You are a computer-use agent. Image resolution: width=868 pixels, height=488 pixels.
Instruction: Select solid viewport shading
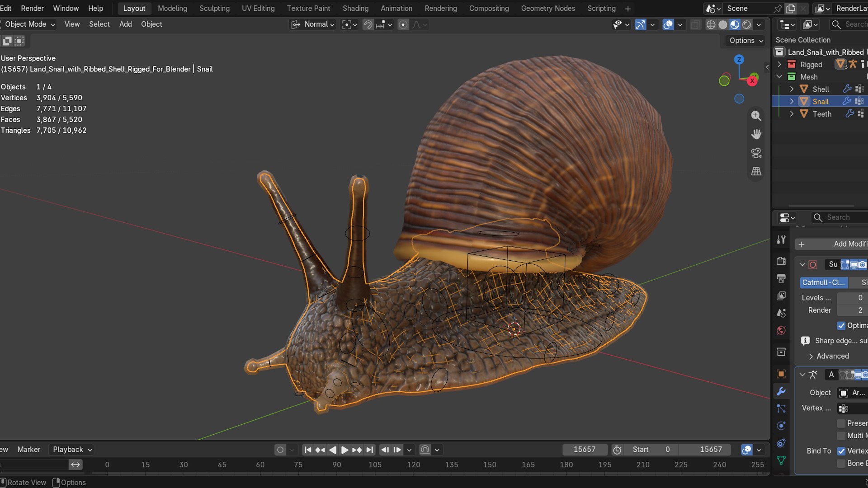[x=723, y=24]
